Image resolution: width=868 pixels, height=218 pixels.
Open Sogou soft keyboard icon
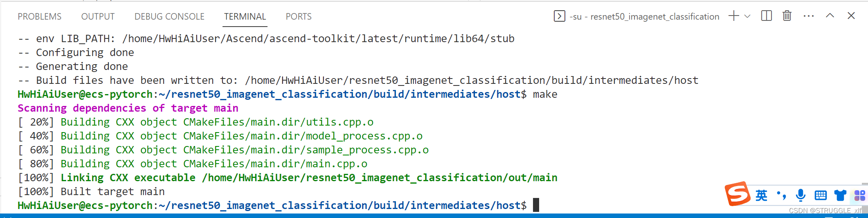tap(821, 196)
